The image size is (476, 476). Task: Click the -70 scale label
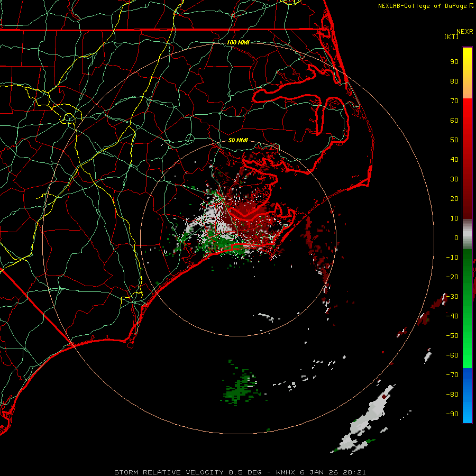click(x=452, y=375)
